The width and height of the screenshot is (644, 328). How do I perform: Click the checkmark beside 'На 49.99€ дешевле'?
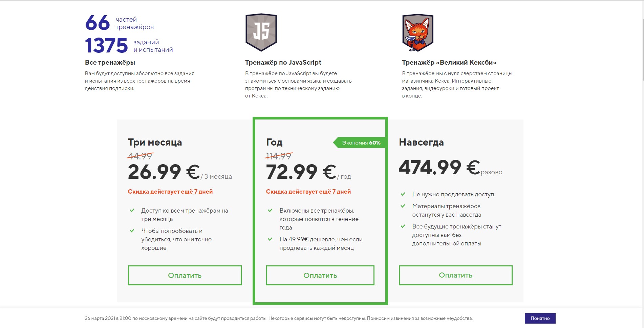click(270, 239)
